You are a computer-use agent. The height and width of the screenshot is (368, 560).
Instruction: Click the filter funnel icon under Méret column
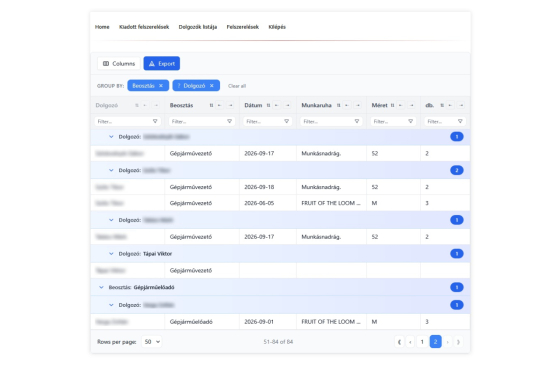pos(410,121)
